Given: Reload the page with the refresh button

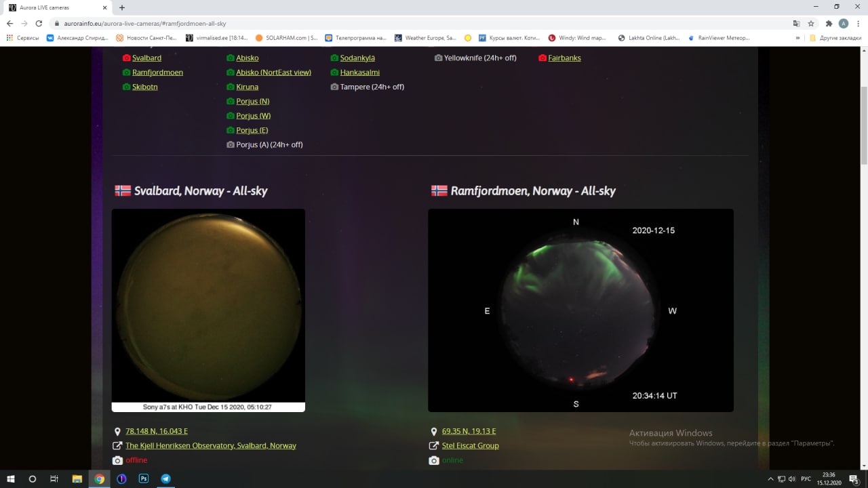Looking at the screenshot, I should (x=39, y=23).
